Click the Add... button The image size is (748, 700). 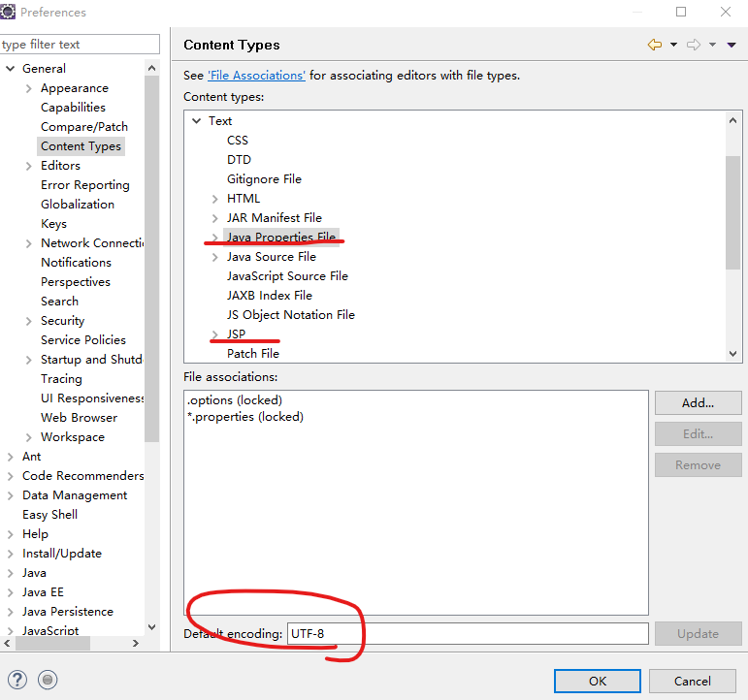coord(698,402)
